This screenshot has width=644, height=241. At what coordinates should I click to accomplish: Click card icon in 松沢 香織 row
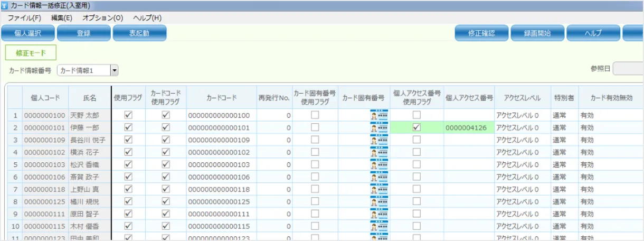379,164
